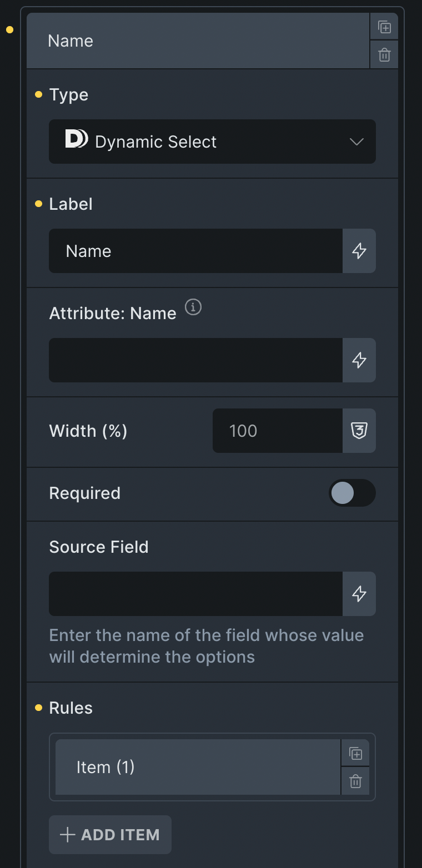This screenshot has height=868, width=422.
Task: Click the Dynamic Select type logo
Action: [77, 140]
